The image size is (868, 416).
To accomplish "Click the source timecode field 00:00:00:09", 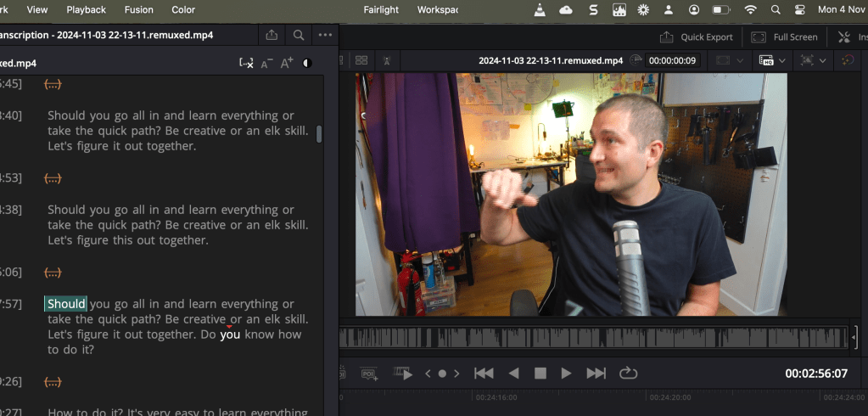I will [x=673, y=60].
